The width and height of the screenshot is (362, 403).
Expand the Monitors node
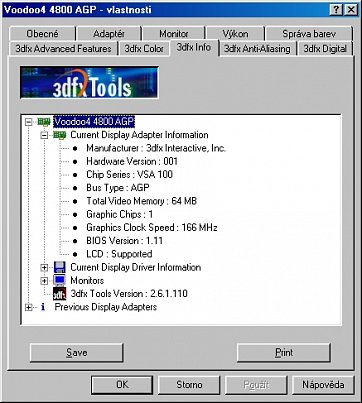44,281
